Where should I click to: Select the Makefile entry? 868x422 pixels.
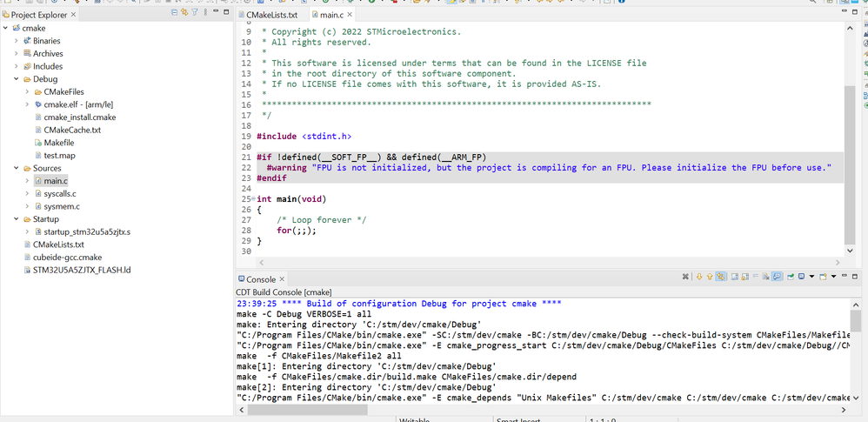pyautogui.click(x=58, y=143)
